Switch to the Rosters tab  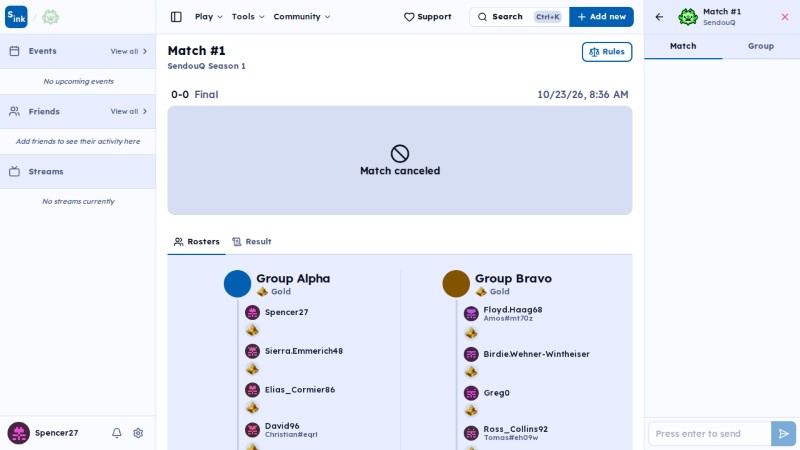click(x=196, y=242)
